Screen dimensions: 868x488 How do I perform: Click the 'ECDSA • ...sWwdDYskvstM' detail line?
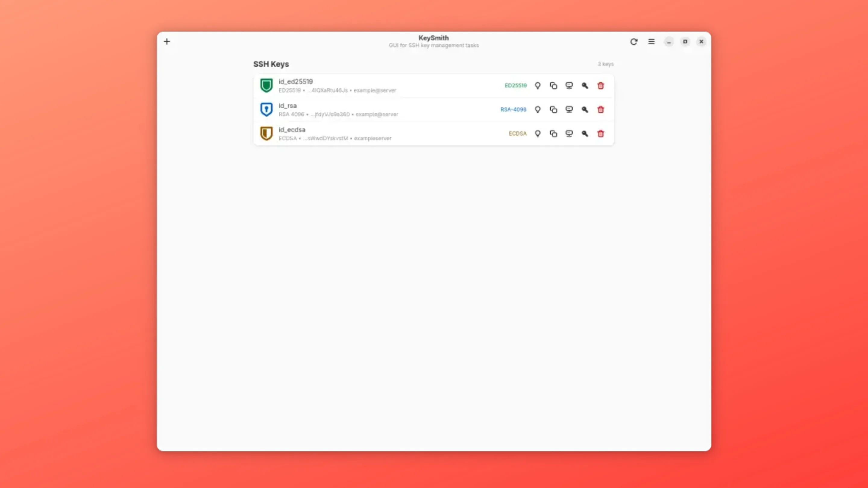335,138
